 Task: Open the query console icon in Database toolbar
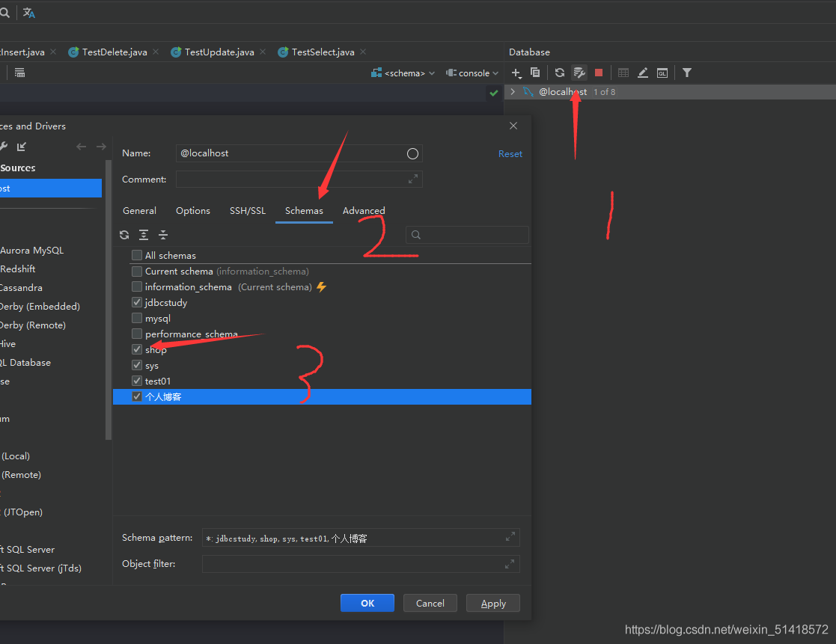click(x=662, y=73)
